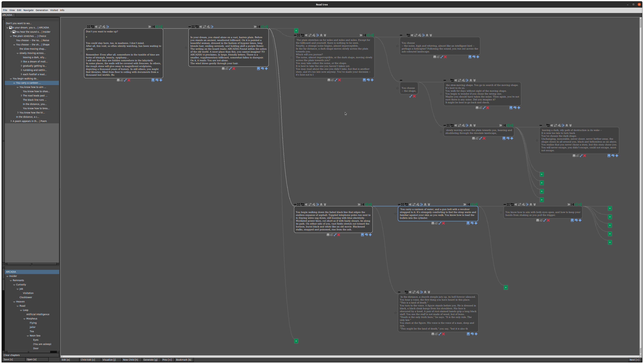644x364 pixels.
Task: Click edit pencil icon under 'You begin walking' node
Action: pos(335,235)
